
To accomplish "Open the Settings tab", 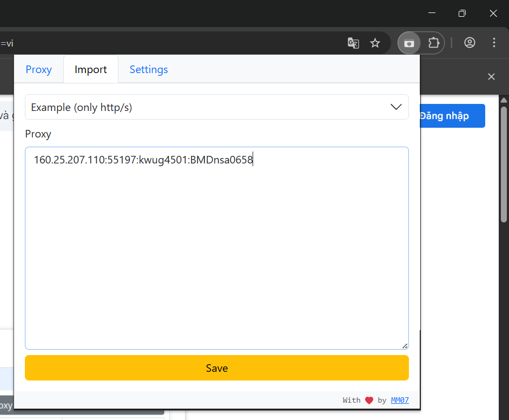I will [x=148, y=69].
